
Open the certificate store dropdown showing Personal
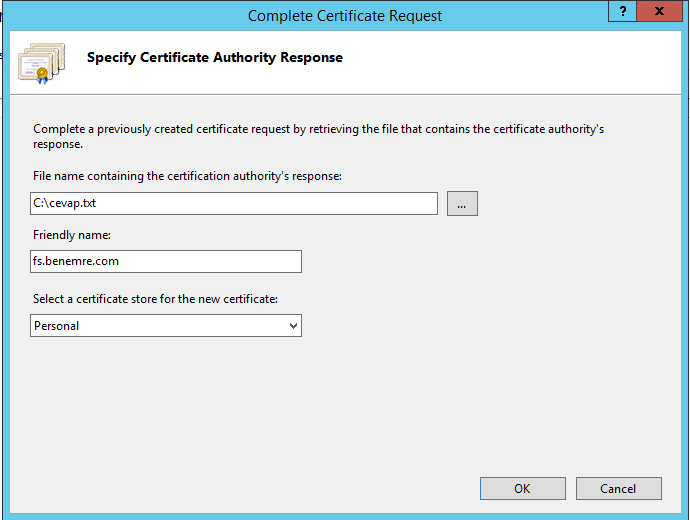coord(166,326)
